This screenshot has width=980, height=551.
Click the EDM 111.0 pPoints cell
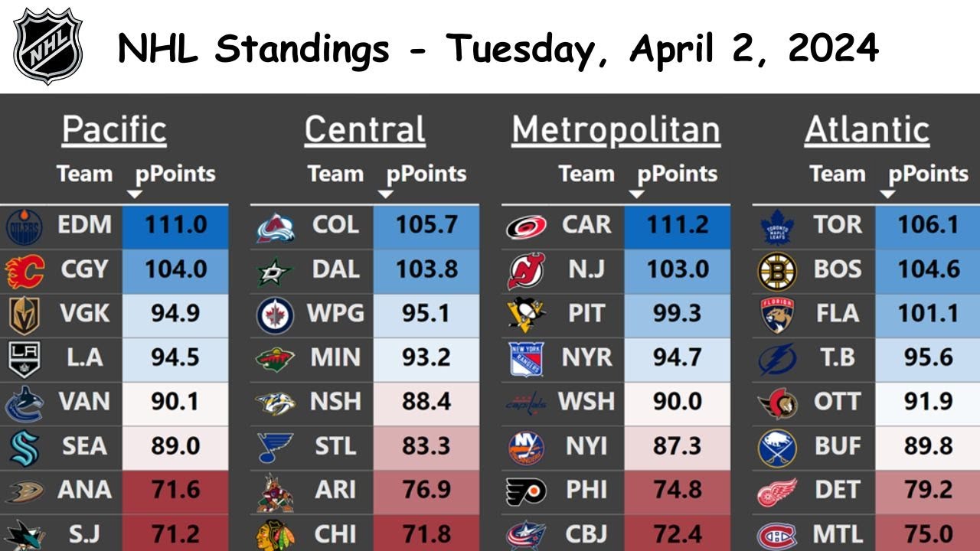tap(175, 226)
